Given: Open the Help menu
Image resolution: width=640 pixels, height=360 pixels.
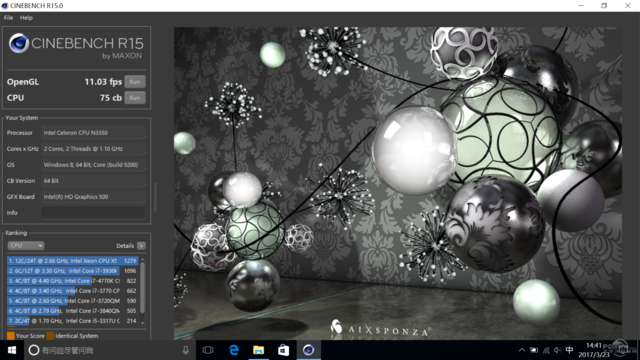Looking at the screenshot, I should [x=26, y=18].
